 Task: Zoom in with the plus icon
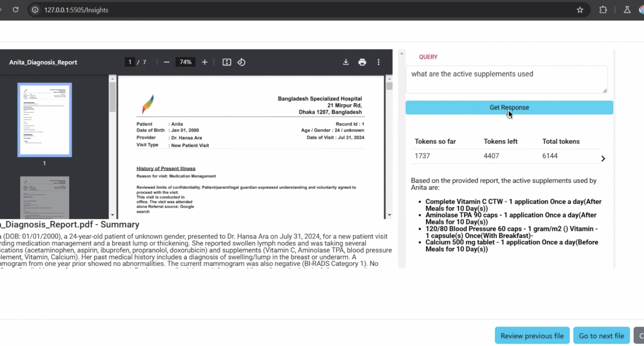205,62
